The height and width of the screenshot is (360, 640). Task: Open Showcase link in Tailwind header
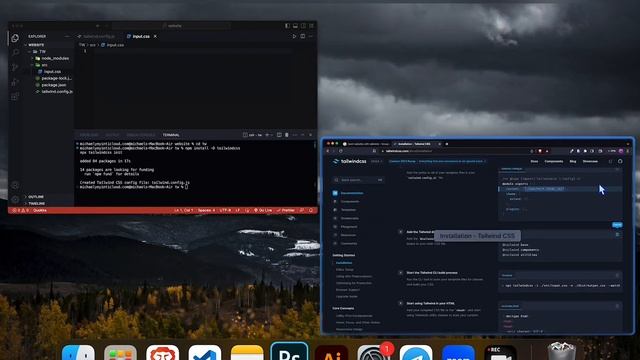point(590,161)
